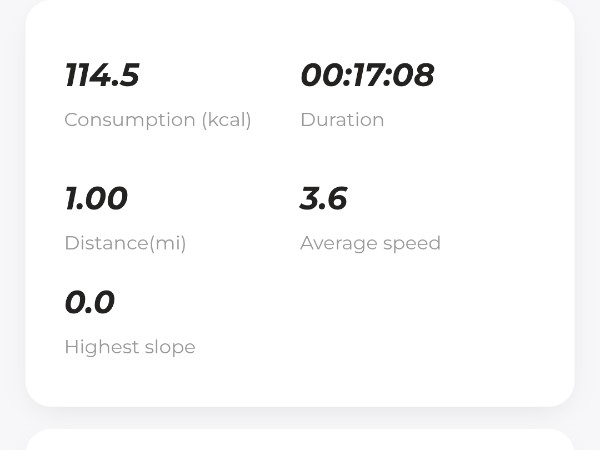Click the Duration label text
The height and width of the screenshot is (450, 600).
pos(342,120)
